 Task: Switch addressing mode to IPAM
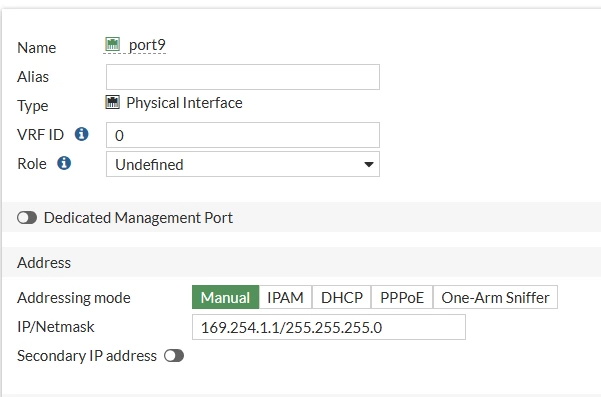(x=286, y=297)
